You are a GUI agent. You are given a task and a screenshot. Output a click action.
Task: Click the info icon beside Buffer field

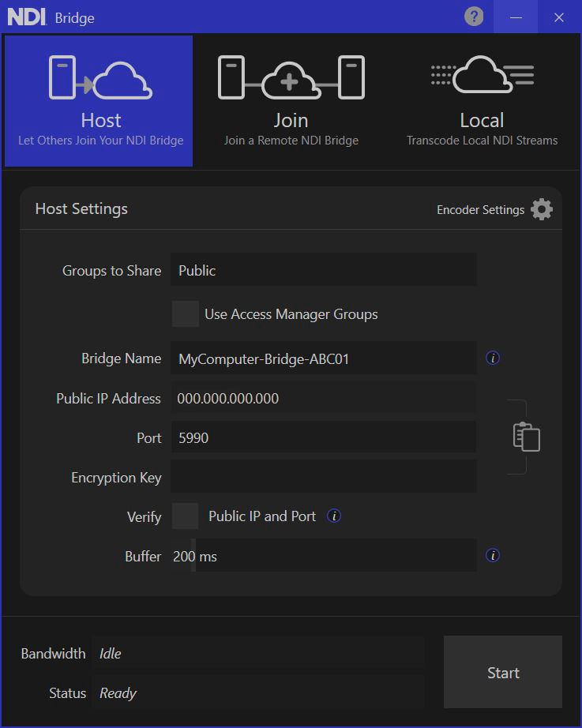click(493, 556)
